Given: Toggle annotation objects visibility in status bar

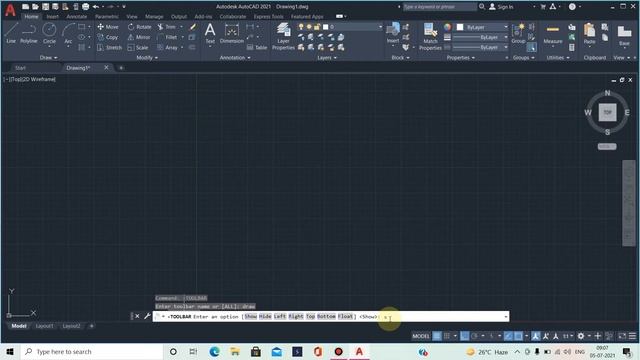Looking at the screenshot, I should click(536, 336).
